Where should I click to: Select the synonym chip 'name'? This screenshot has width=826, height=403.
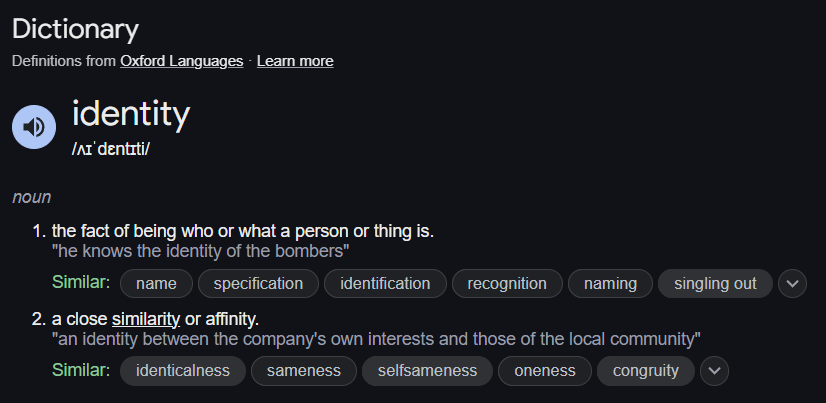[156, 283]
